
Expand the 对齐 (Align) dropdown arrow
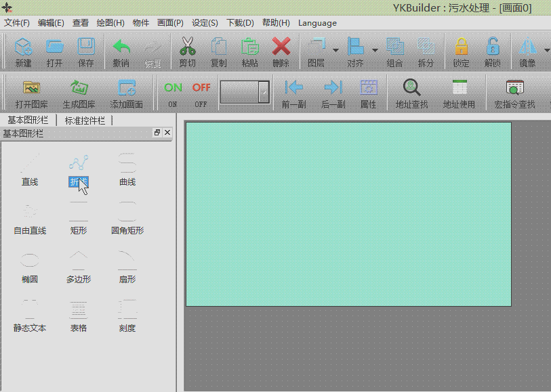(x=375, y=51)
